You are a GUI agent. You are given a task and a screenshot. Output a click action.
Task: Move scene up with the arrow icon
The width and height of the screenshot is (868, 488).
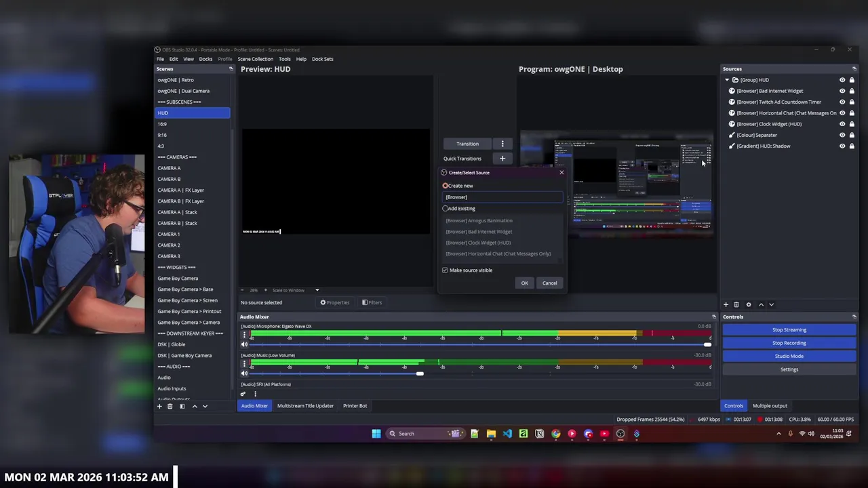195,406
